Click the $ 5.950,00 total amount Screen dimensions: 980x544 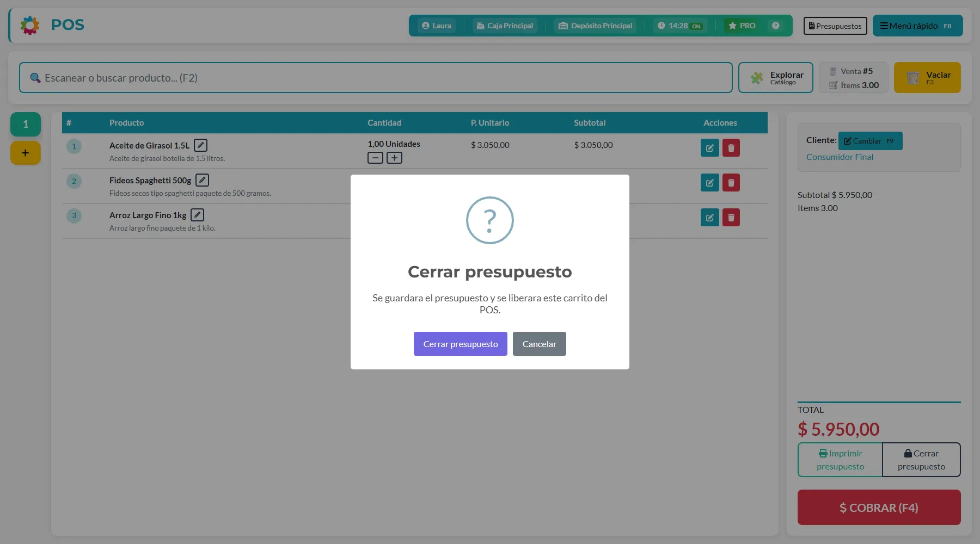tap(838, 429)
